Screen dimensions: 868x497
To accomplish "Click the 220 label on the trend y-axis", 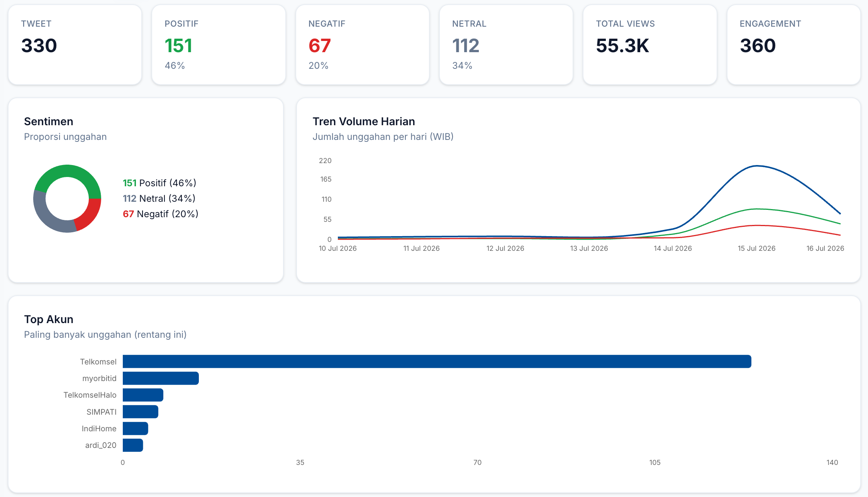I will [325, 161].
